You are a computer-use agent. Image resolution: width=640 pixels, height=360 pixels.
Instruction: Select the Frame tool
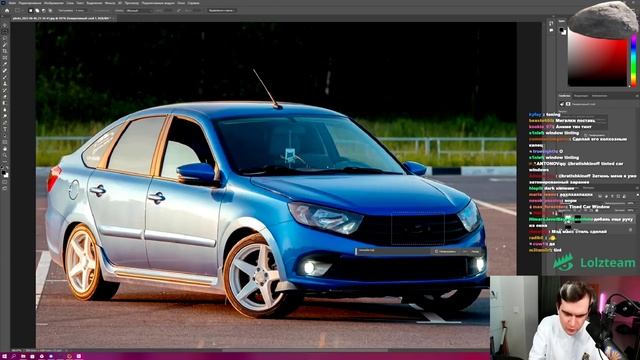[x=5, y=58]
